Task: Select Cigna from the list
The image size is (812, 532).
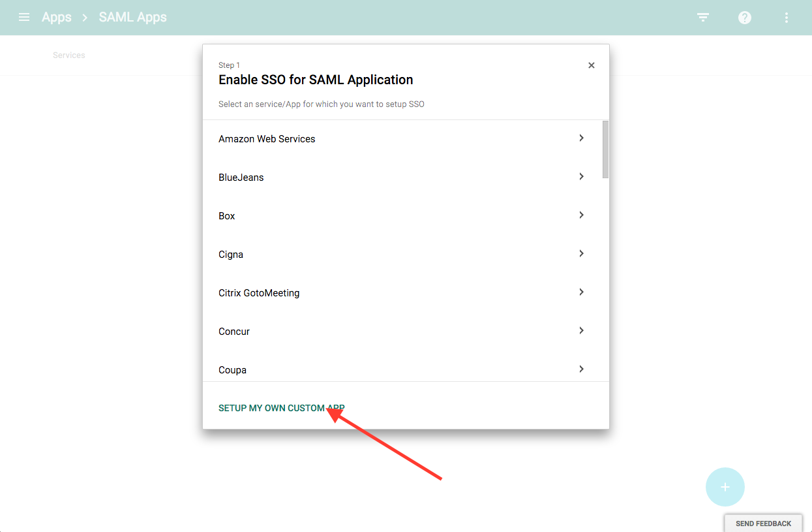Action: [231, 255]
